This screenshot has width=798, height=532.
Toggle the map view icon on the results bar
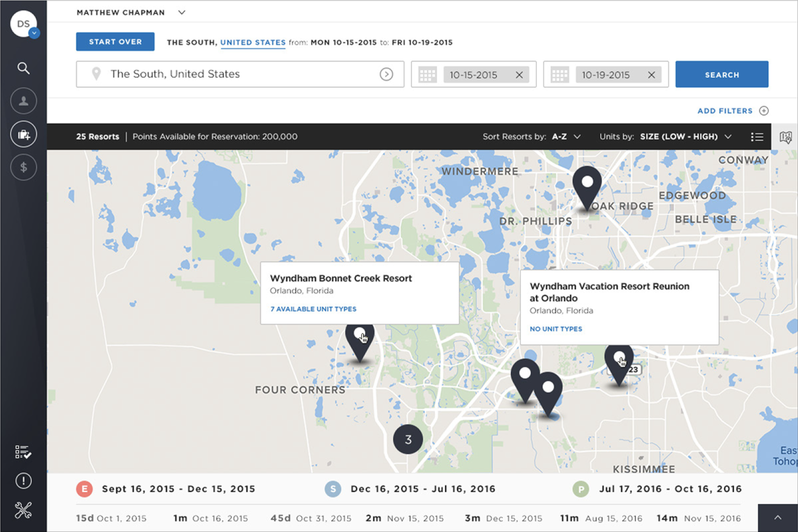786,136
